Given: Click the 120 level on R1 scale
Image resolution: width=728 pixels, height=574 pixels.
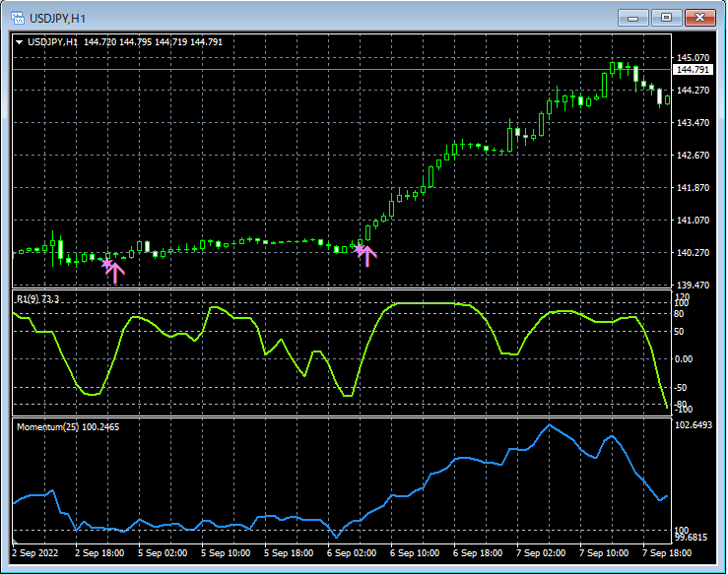Looking at the screenshot, I should (x=682, y=296).
